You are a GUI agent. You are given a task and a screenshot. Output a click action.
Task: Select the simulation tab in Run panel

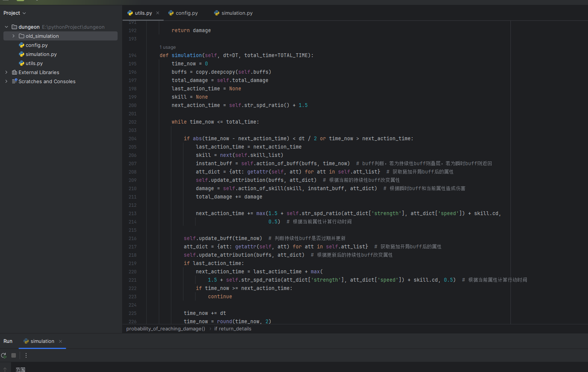click(42, 341)
